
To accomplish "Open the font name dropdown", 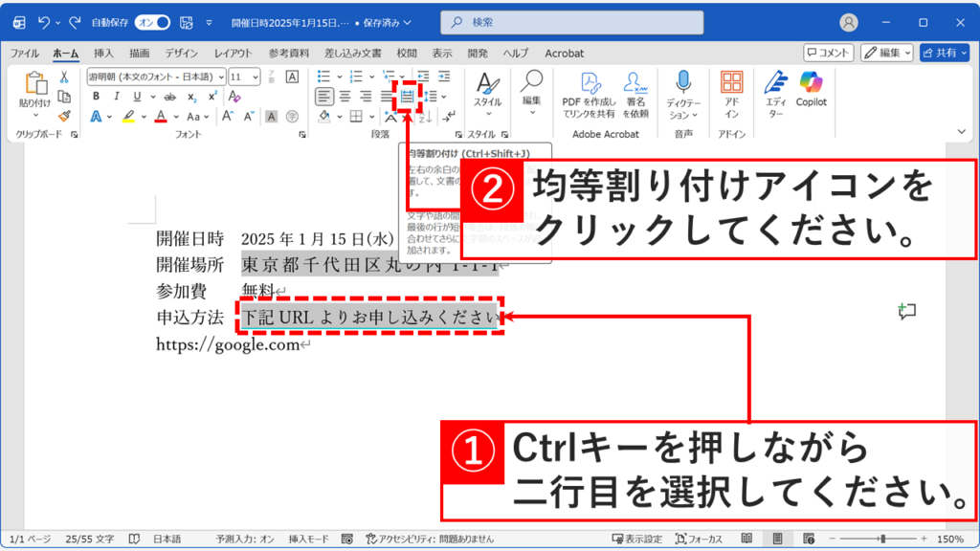I will [222, 78].
